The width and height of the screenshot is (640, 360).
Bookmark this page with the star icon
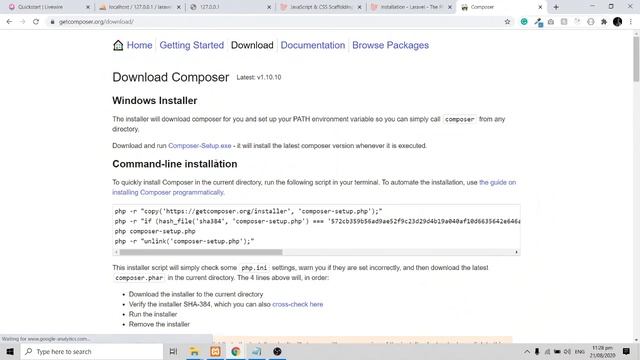coord(507,22)
